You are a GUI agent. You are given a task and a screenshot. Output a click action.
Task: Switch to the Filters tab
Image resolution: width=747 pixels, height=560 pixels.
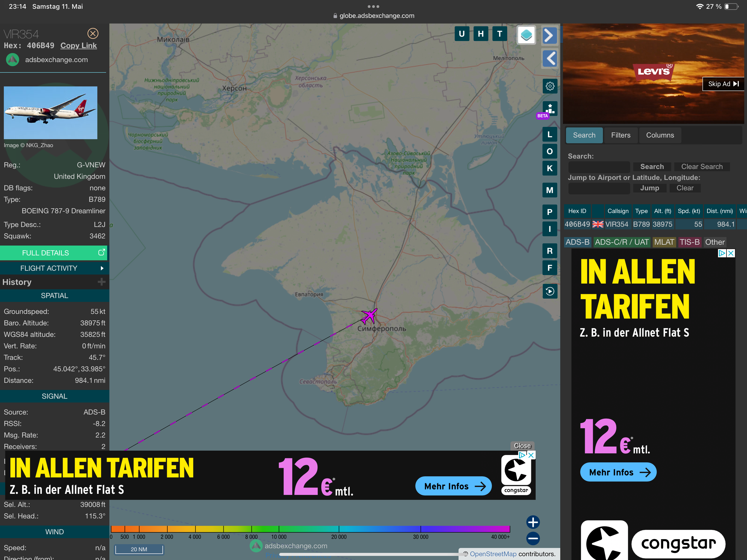pos(620,135)
